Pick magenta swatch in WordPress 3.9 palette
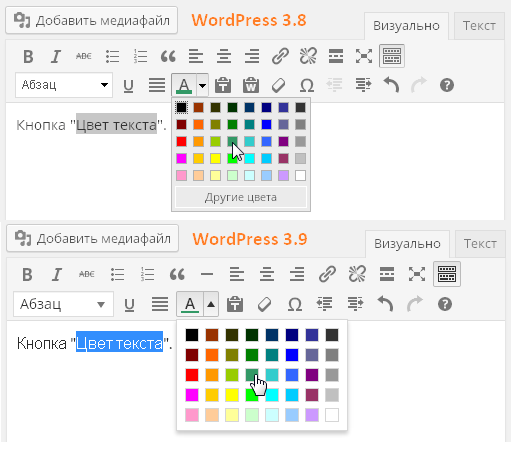Image resolution: width=511 pixels, height=450 pixels. (x=192, y=395)
